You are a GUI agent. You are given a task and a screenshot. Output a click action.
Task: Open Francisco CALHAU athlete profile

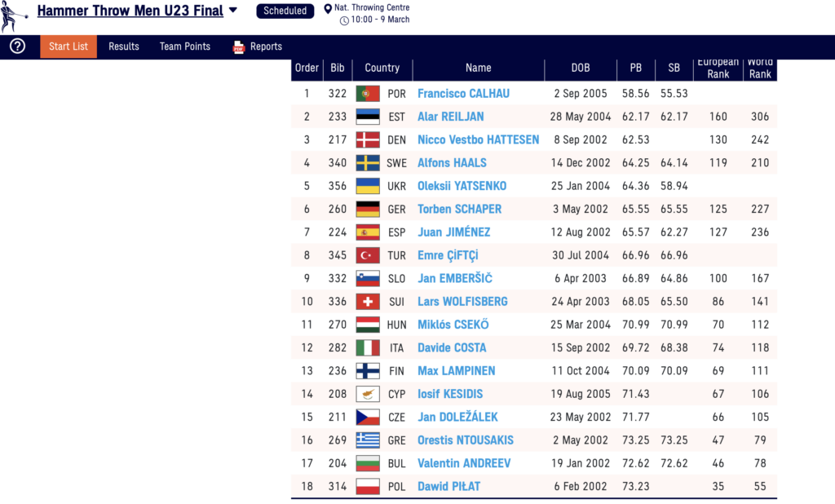click(463, 94)
